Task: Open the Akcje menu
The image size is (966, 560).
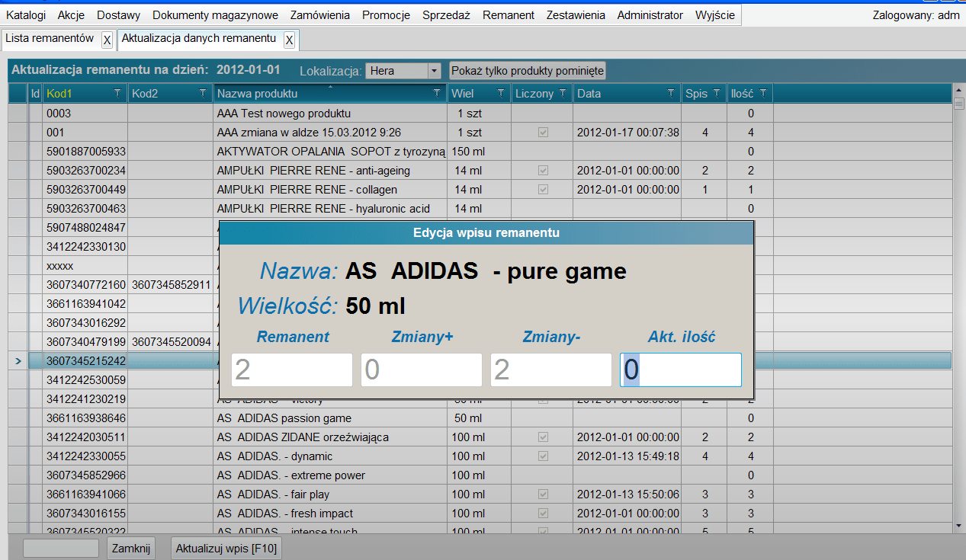Action: coord(72,15)
